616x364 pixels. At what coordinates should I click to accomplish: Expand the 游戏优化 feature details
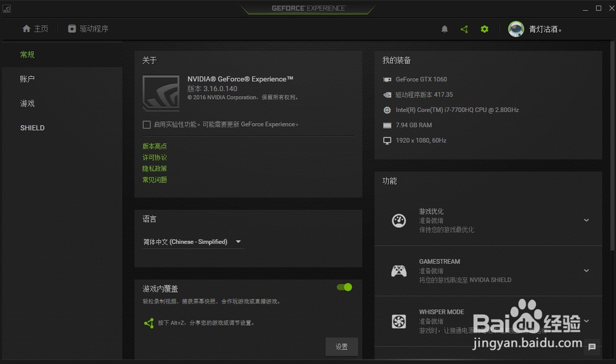point(586,220)
